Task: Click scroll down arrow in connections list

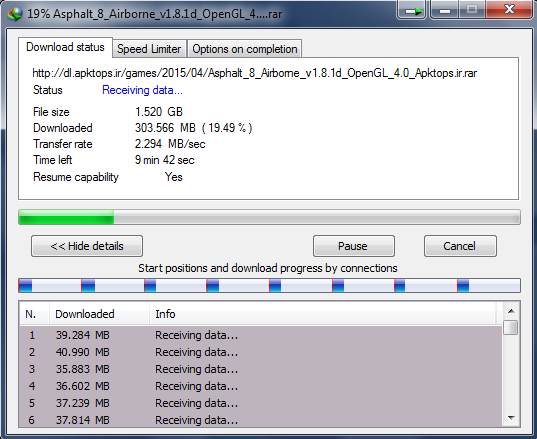Action: 511,417
